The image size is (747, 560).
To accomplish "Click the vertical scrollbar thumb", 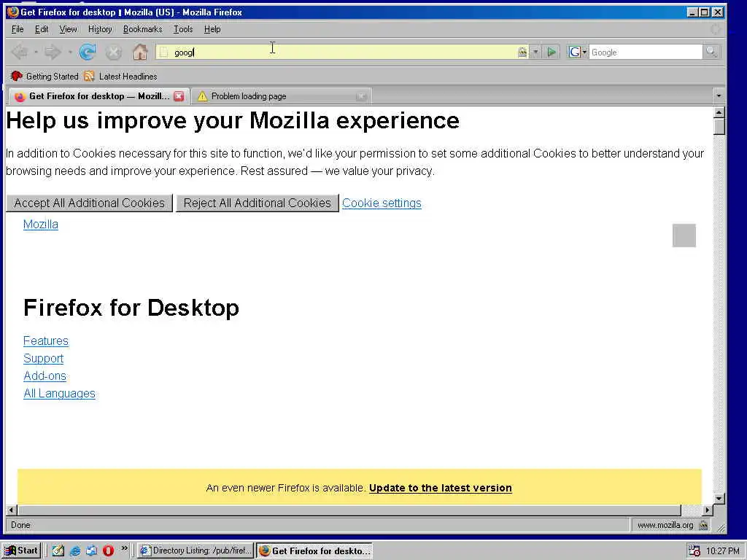I will click(x=719, y=127).
